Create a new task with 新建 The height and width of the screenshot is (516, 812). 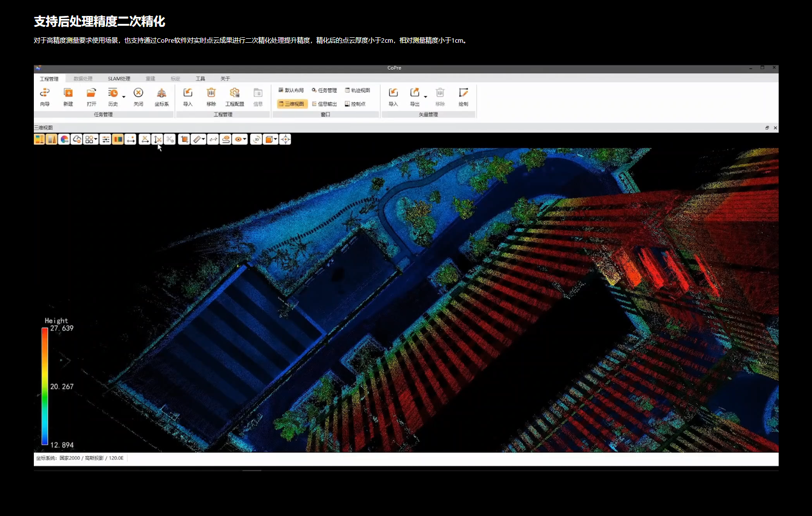68,93
